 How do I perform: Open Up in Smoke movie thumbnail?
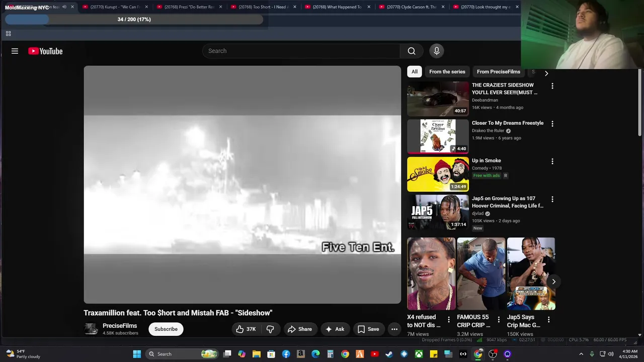[x=438, y=174]
